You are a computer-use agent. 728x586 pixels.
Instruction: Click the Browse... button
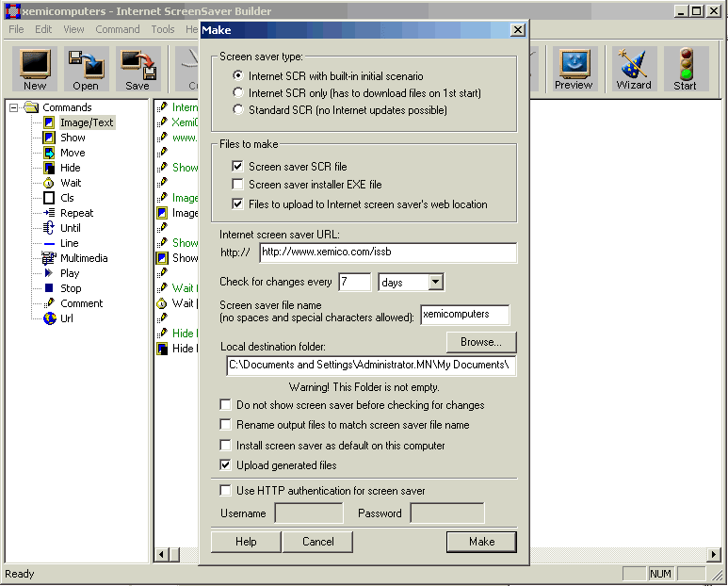click(x=480, y=341)
